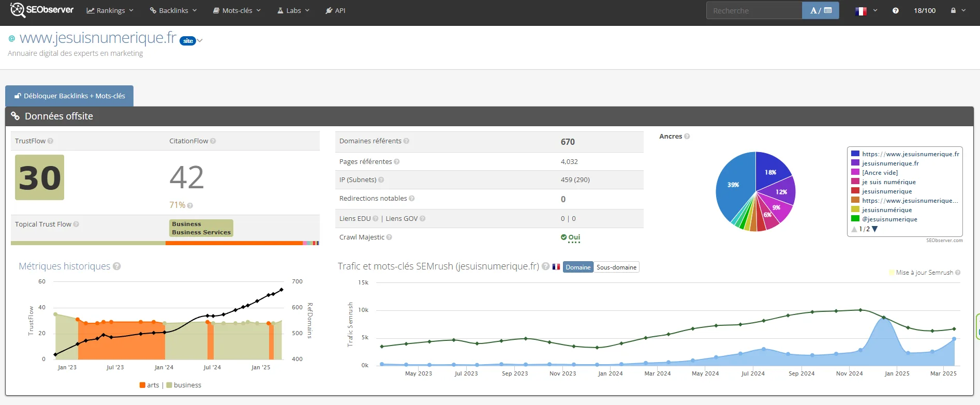The width and height of the screenshot is (980, 405).
Task: Open the language flag dropdown
Action: (866, 10)
